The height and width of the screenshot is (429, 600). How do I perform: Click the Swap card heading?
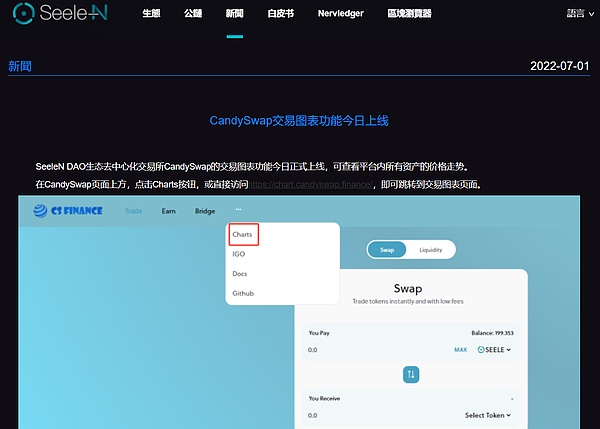click(x=408, y=288)
